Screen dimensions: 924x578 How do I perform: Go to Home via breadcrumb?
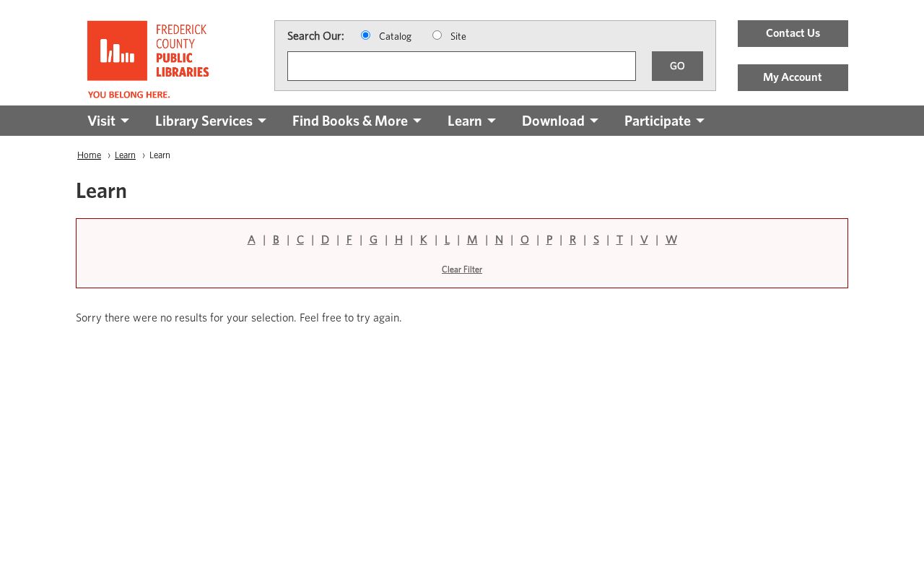[89, 155]
